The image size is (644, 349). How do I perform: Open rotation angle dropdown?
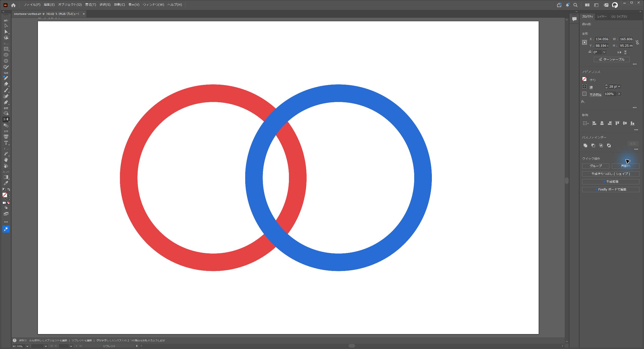pos(604,52)
